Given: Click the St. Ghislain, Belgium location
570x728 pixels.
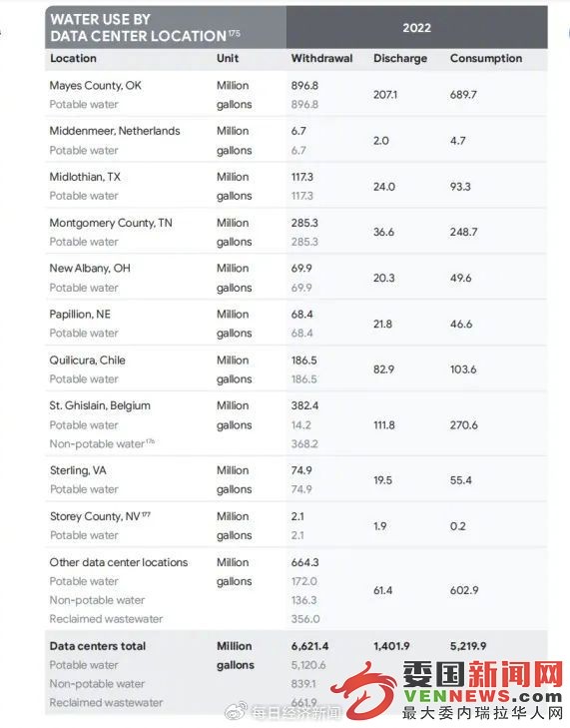Looking at the screenshot, I should (x=100, y=405).
